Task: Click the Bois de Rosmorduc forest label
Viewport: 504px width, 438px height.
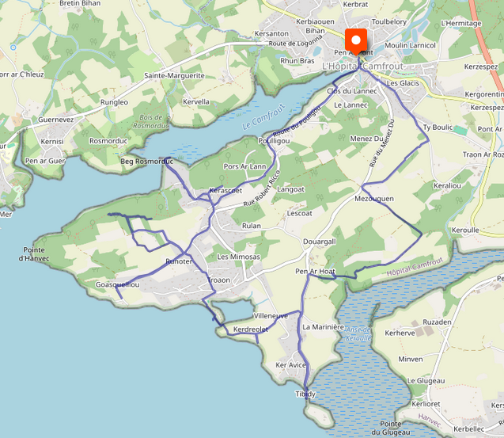Action: pyautogui.click(x=151, y=121)
